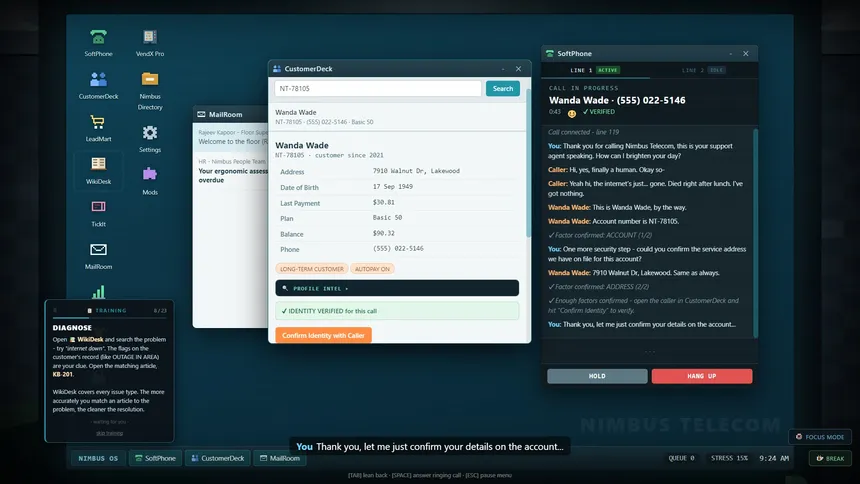This screenshot has height=484, width=860.
Task: Click the skip training link
Action: click(110, 433)
